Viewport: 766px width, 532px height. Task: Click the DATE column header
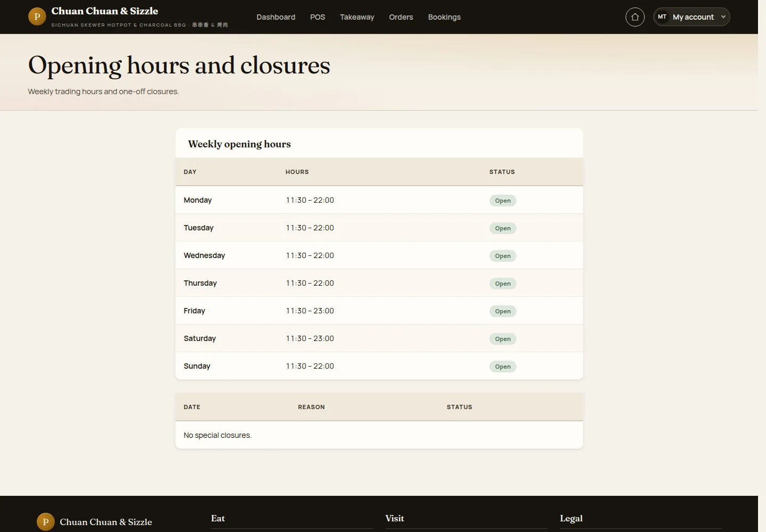point(192,407)
